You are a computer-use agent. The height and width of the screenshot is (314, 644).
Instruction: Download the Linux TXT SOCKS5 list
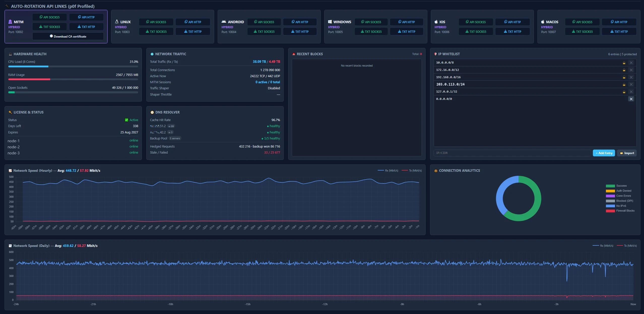coord(156,32)
